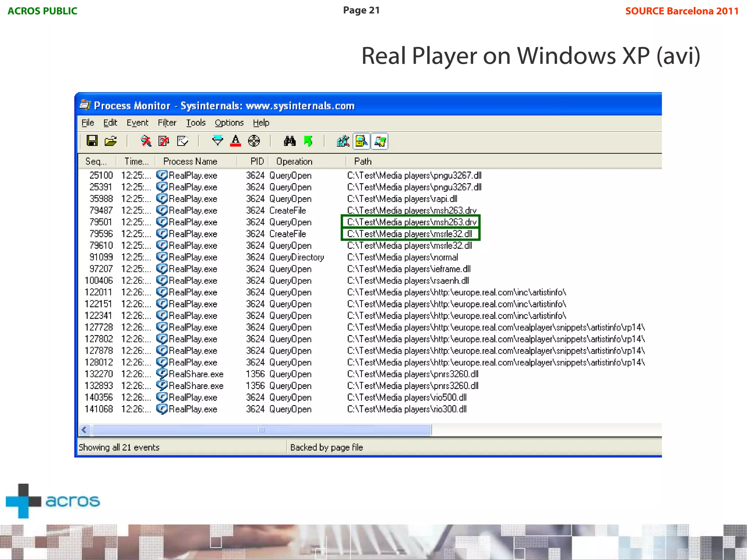Click the Save toolbar icon
This screenshot has width=747, height=560.
[92, 141]
